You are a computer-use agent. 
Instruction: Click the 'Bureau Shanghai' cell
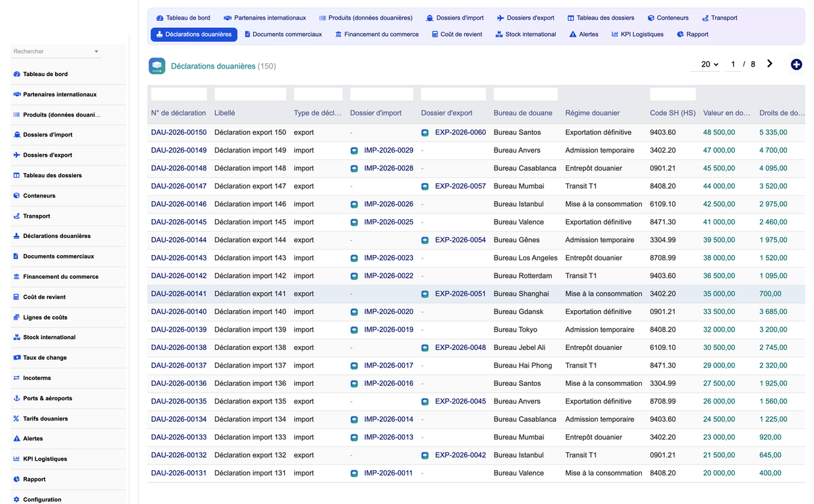[522, 294]
